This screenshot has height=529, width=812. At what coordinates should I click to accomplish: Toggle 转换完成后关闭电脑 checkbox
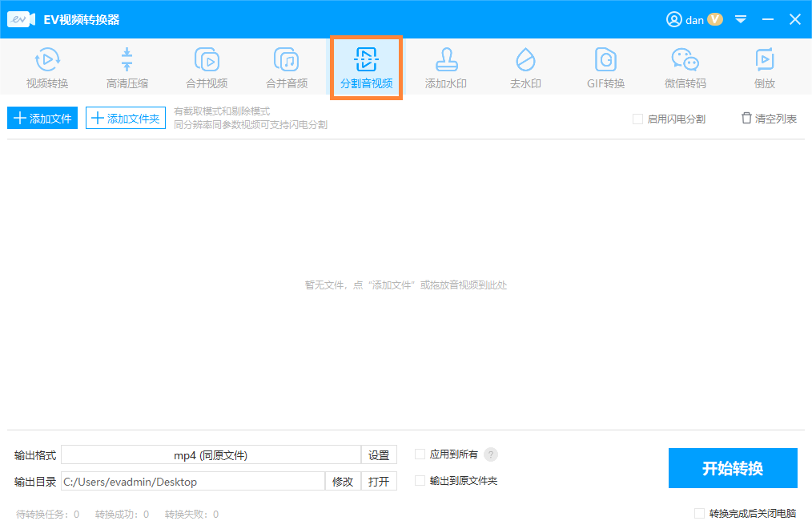700,514
